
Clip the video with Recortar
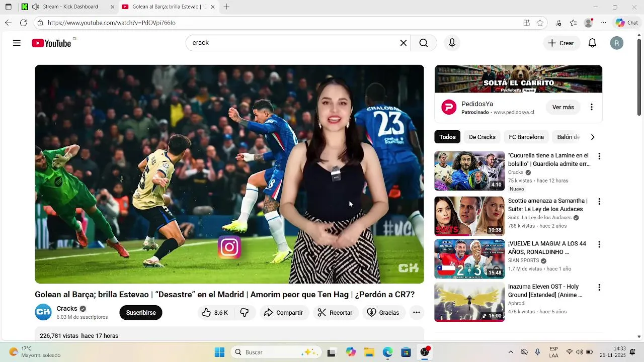tap(336, 313)
